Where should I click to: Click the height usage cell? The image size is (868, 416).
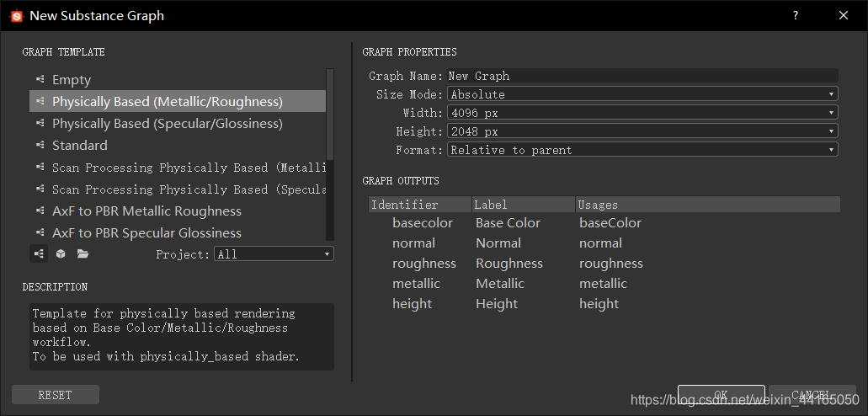coord(599,303)
